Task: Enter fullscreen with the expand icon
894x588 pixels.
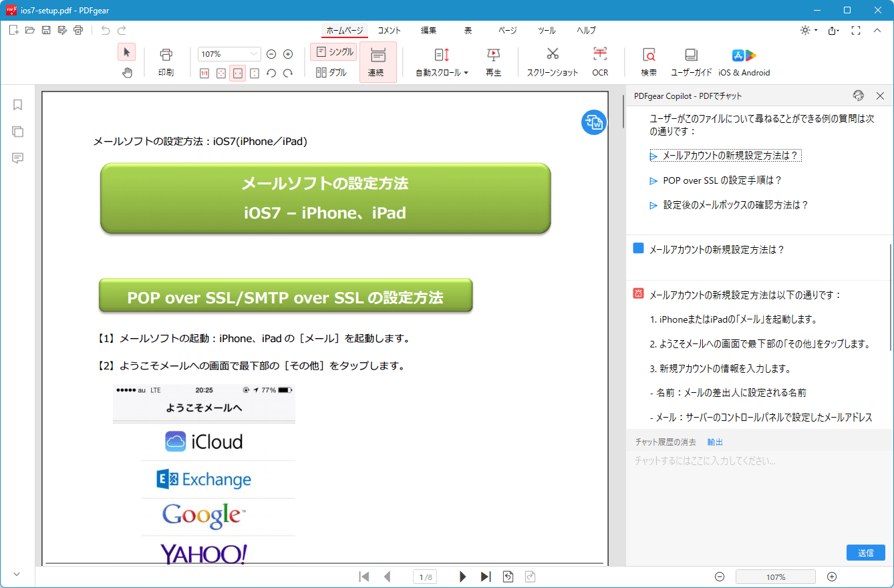Action: tap(856, 30)
